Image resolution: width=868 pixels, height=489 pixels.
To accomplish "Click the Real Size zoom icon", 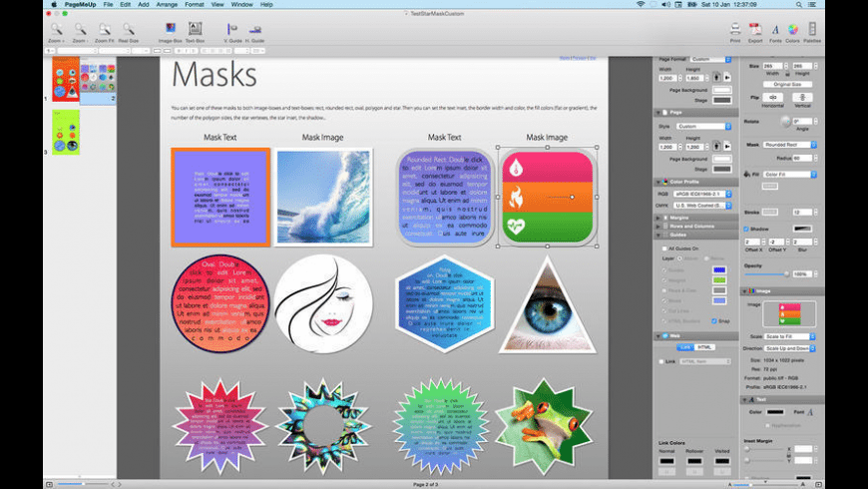I will tap(128, 29).
